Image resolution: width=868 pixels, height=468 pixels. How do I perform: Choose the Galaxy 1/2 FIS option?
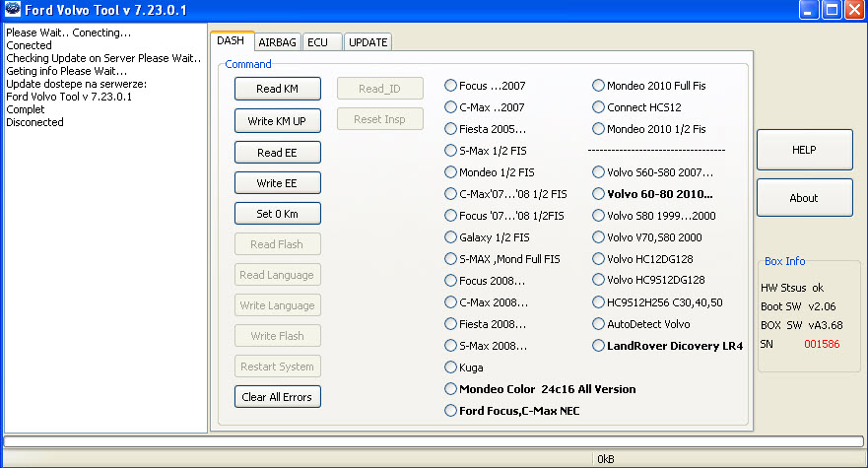pos(487,237)
